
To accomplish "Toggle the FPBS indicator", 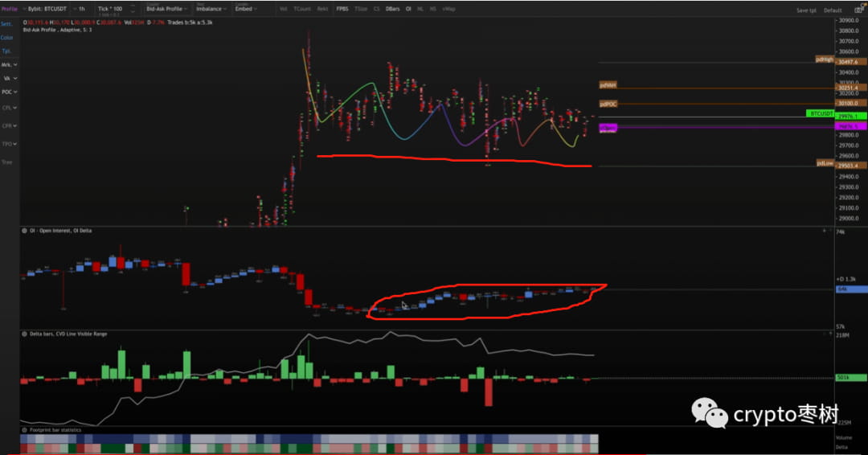I will click(x=342, y=9).
